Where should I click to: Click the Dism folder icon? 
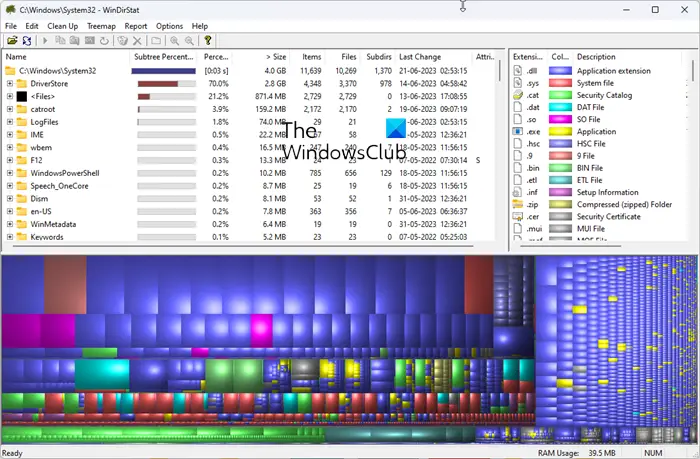click(21, 198)
